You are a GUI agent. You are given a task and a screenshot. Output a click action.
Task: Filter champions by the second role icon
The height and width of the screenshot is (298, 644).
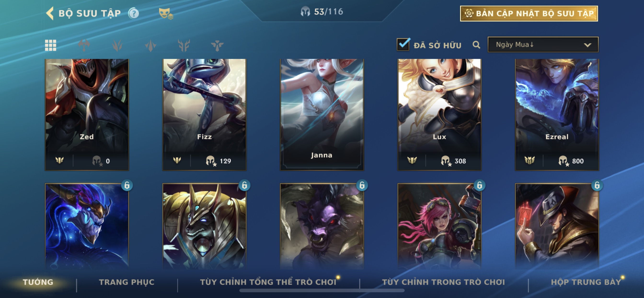coord(117,45)
